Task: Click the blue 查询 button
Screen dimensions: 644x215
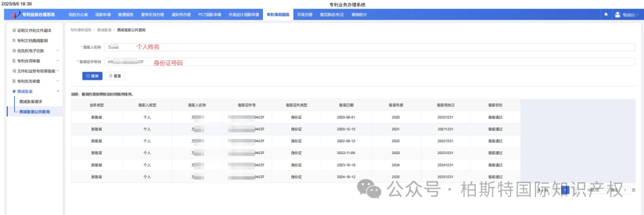Action: click(x=92, y=76)
